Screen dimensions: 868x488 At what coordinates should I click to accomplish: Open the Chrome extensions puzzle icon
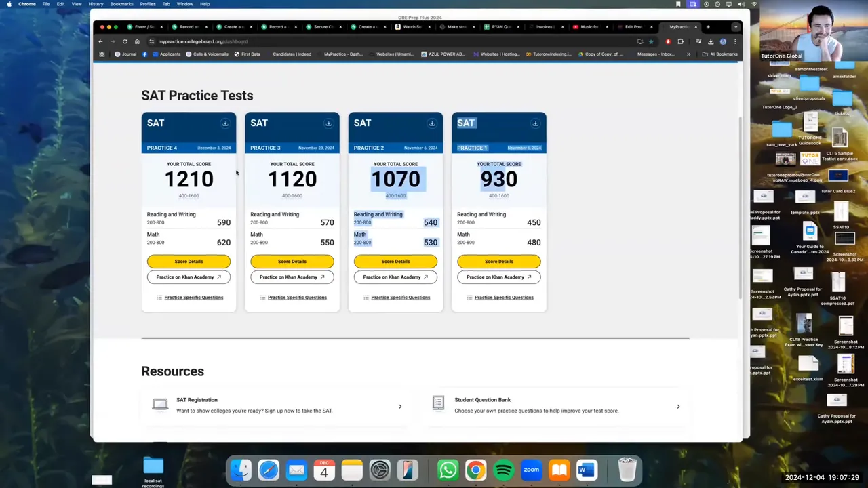(680, 41)
